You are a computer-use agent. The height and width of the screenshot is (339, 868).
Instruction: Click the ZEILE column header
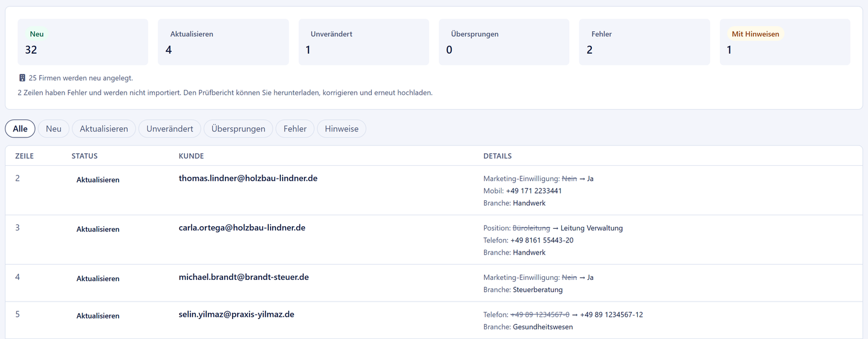[x=25, y=156]
